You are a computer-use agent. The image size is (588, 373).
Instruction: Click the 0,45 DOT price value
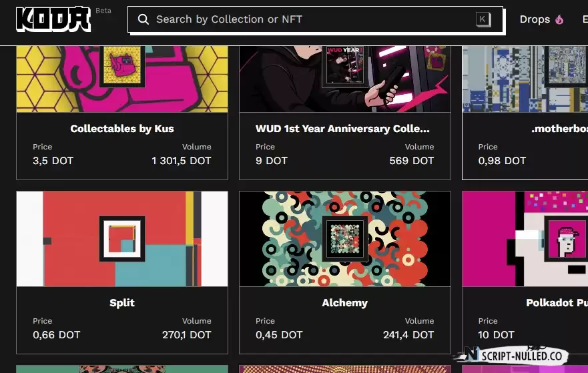(x=279, y=335)
